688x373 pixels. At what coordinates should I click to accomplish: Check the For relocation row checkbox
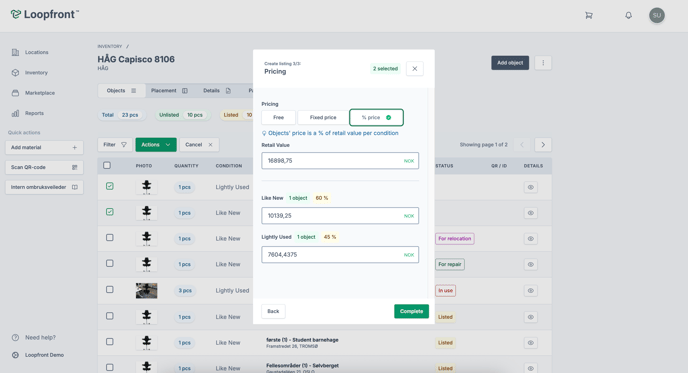click(x=110, y=237)
